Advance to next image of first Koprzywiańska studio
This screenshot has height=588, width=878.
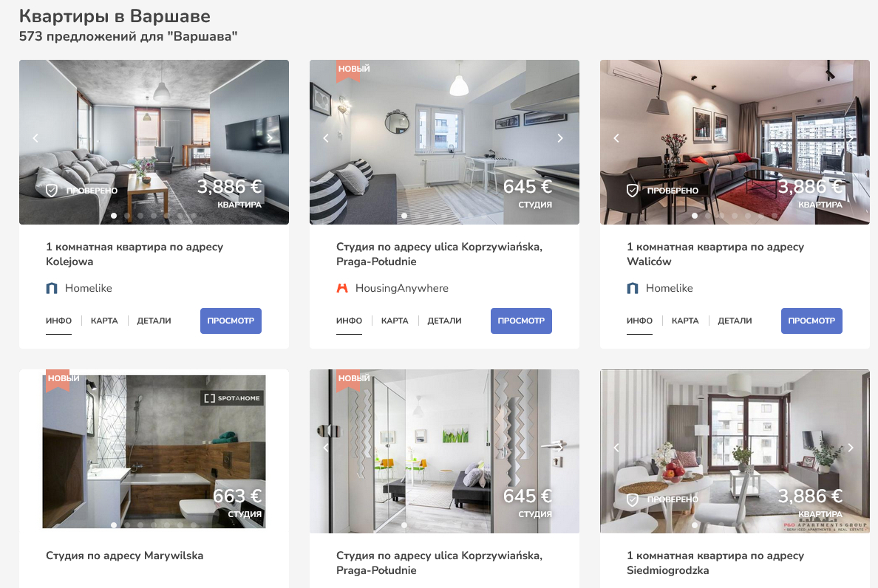[560, 137]
